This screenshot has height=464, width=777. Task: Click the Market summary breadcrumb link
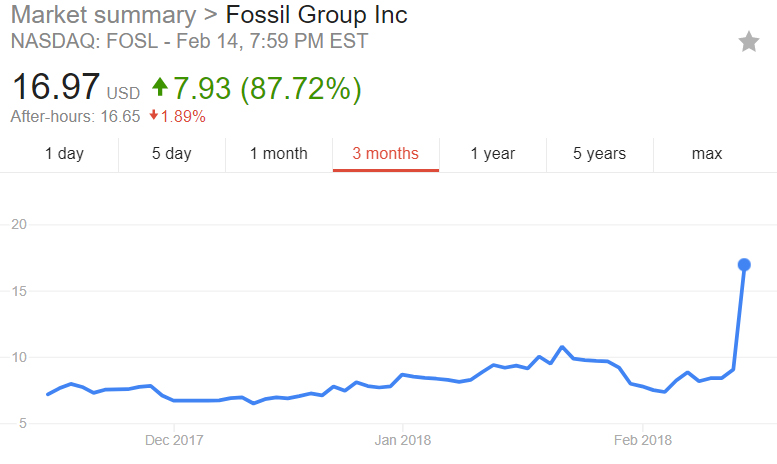tap(104, 15)
